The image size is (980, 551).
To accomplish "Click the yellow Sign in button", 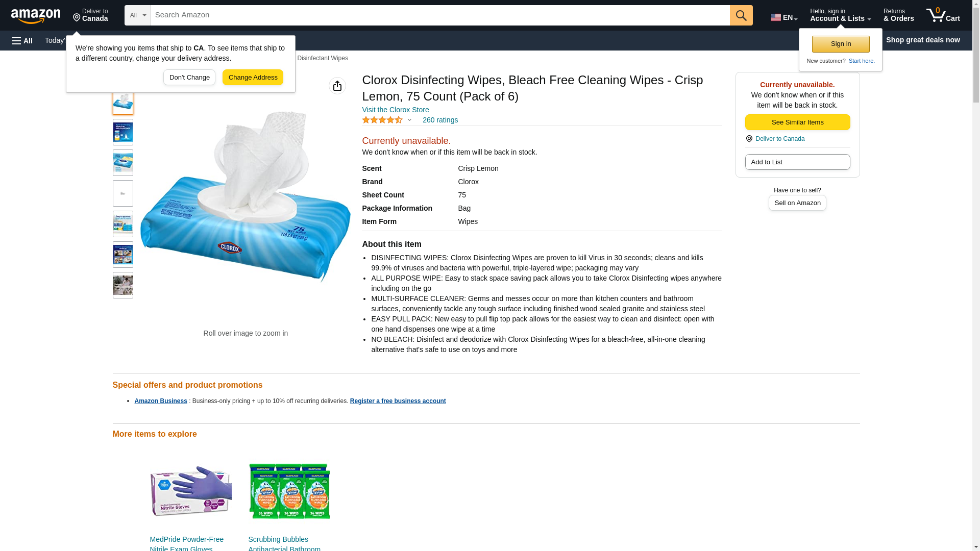I will 841,44.
